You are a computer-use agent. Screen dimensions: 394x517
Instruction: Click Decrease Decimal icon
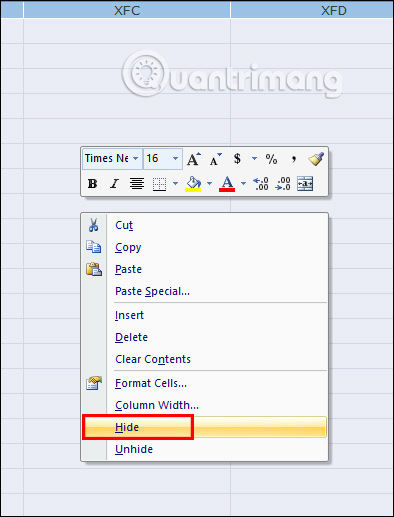283,184
